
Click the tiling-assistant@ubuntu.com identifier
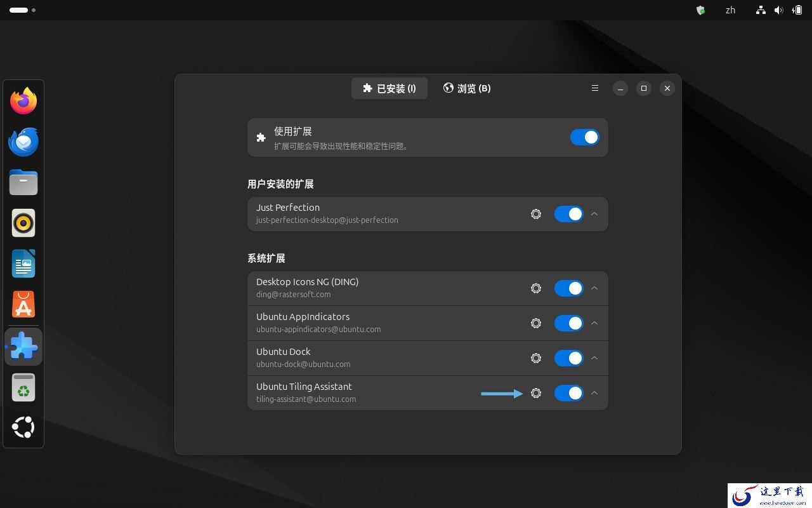306,399
